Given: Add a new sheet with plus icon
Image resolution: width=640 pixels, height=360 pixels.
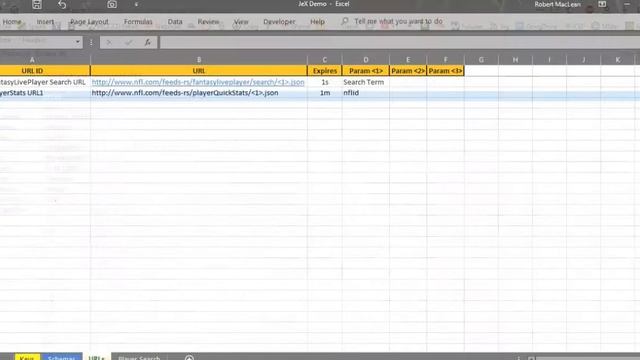Looking at the screenshot, I should (x=189, y=358).
